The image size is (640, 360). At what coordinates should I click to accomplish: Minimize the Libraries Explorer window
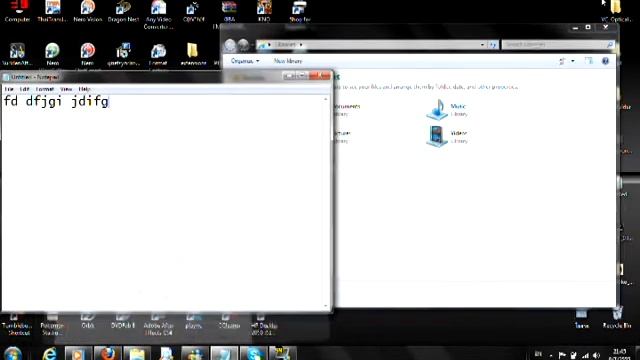575,28
